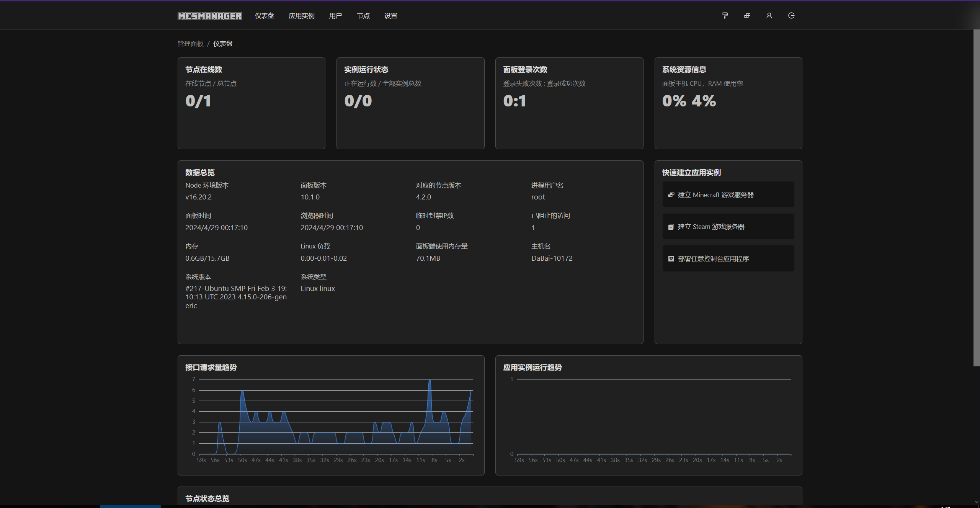Click the blocks icon beside 建立 Minecraft 游戏服务器
The image size is (980, 508).
pyautogui.click(x=671, y=195)
